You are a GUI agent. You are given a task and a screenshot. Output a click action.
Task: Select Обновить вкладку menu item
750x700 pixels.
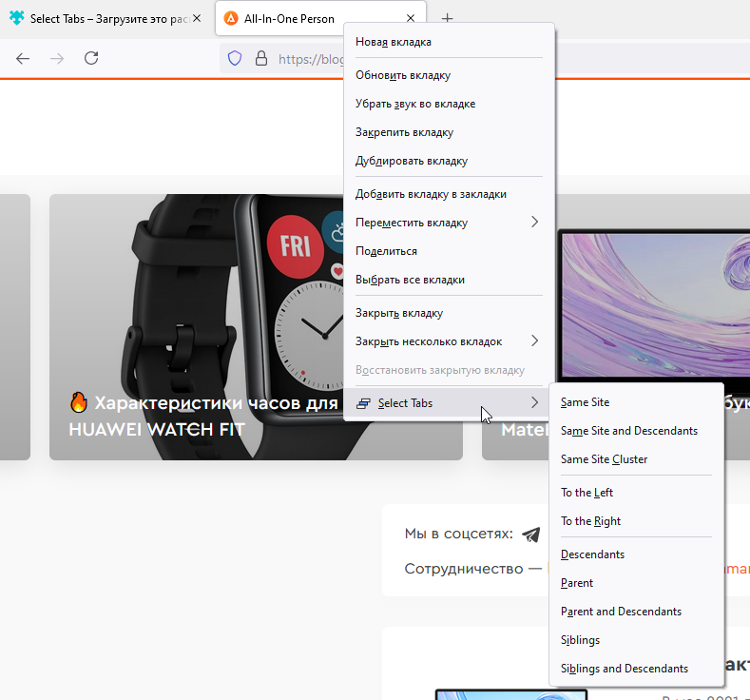(449, 75)
